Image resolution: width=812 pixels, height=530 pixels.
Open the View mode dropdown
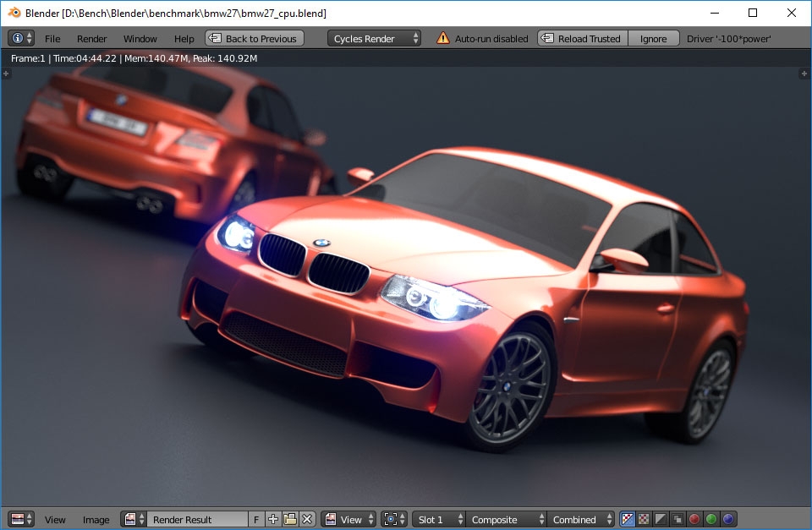click(348, 519)
